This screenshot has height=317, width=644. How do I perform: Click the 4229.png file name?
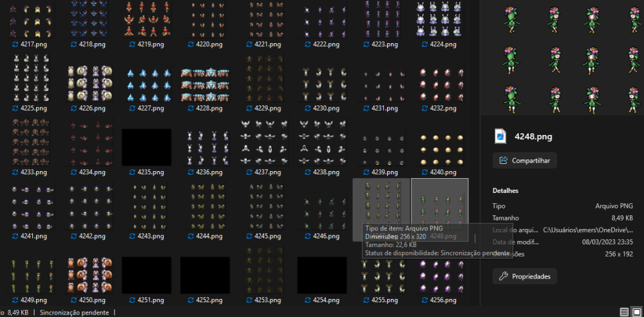pyautogui.click(x=267, y=108)
